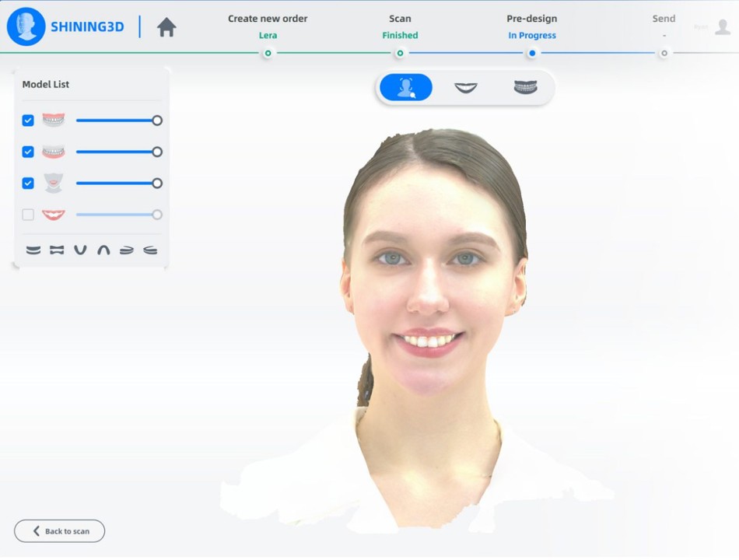
Task: Go to the Scan step
Action: pos(400,53)
